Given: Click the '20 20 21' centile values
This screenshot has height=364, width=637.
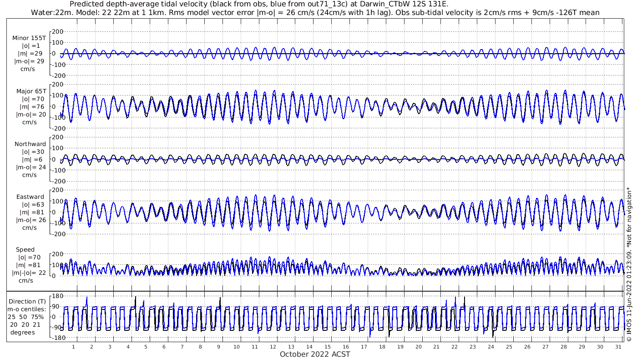Looking at the screenshot, I should pos(25,325).
